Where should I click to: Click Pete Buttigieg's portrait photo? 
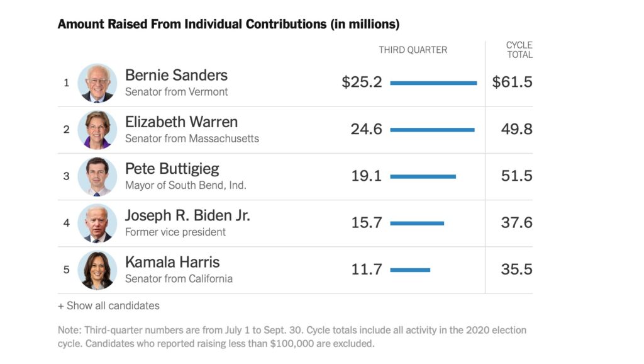point(97,176)
